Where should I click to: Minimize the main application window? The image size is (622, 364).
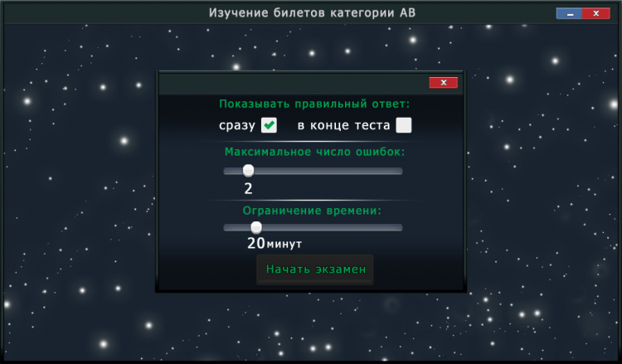click(x=569, y=13)
